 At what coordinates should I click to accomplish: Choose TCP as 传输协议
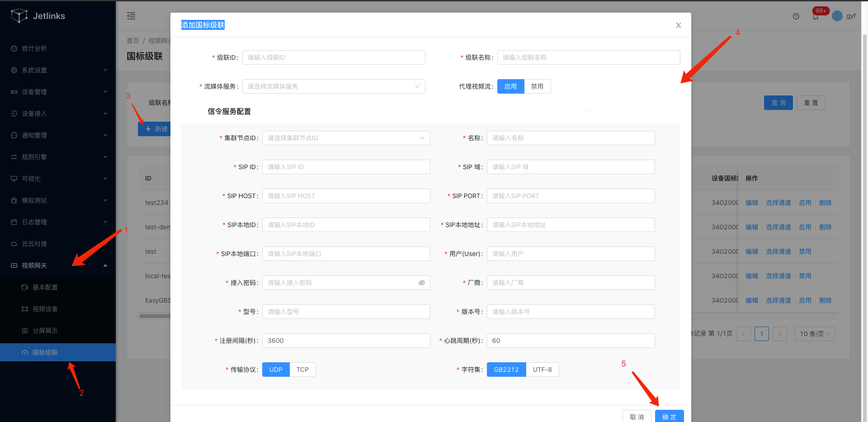point(302,370)
